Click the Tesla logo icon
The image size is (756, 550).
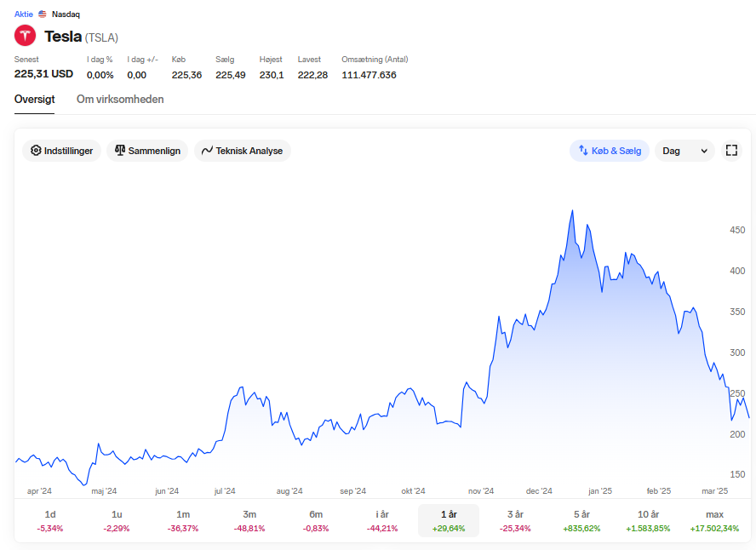tap(25, 36)
